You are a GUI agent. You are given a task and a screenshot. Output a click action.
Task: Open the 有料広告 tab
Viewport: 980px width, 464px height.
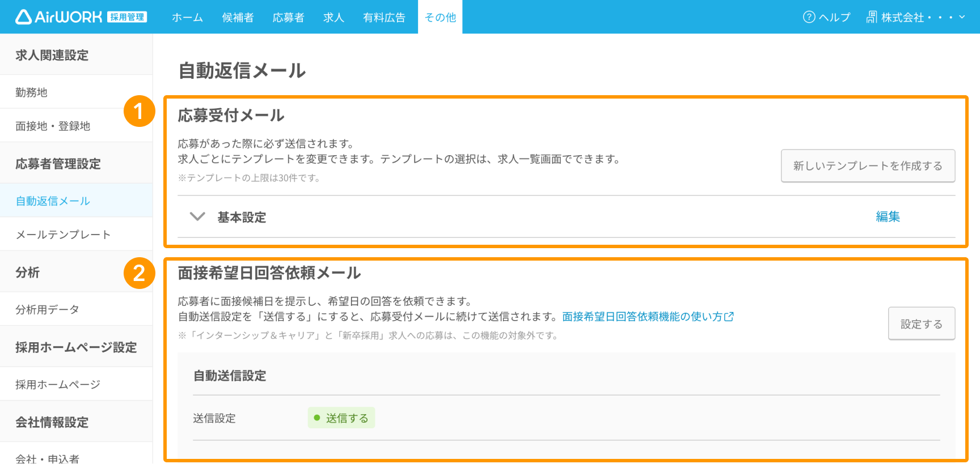384,18
